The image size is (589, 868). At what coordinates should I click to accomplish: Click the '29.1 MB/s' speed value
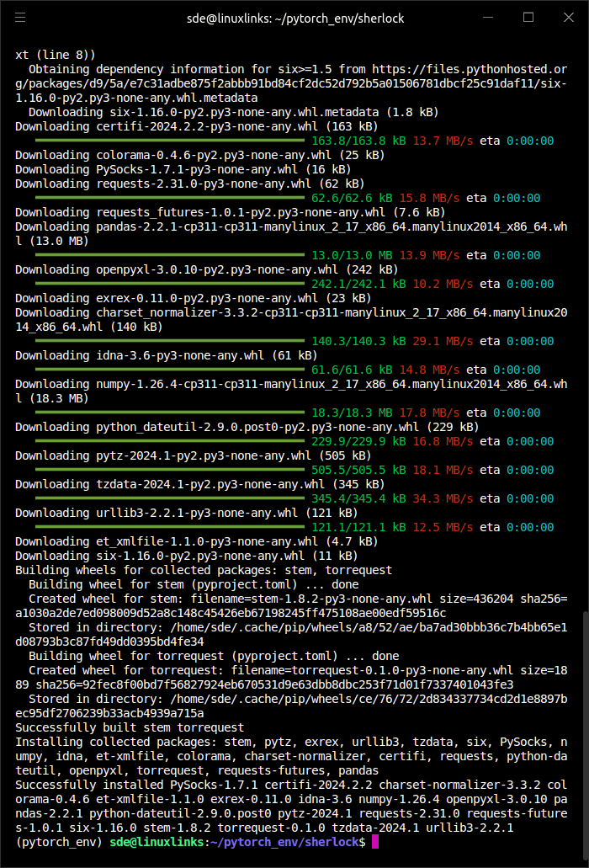click(443, 341)
